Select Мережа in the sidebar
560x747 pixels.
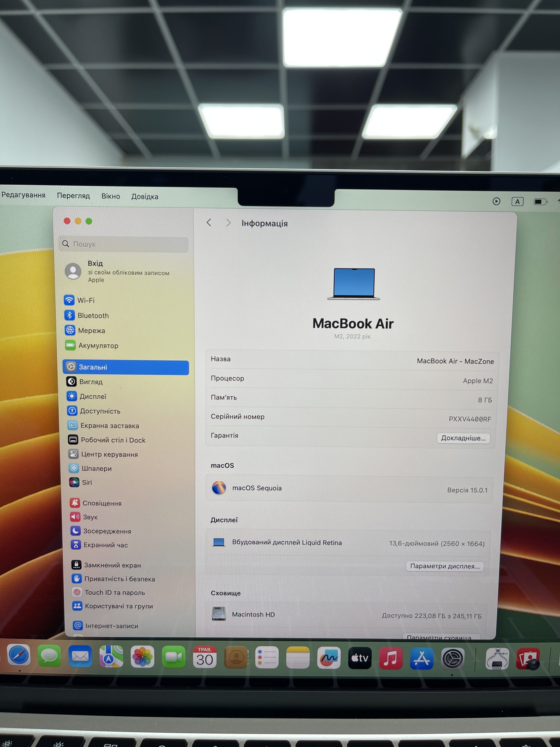pos(85,330)
